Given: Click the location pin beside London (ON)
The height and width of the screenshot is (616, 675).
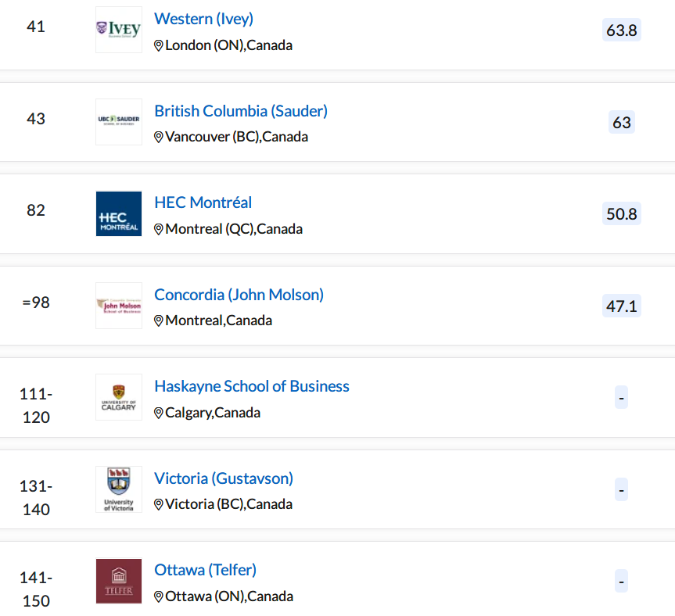Looking at the screenshot, I should click(159, 45).
